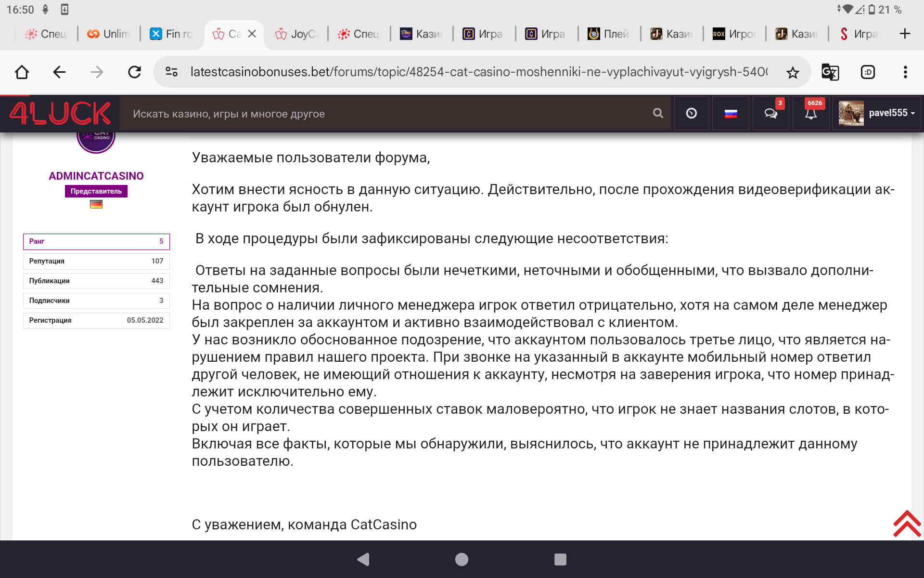Switch to the Unlim tab
This screenshot has width=924, height=578.
point(109,34)
